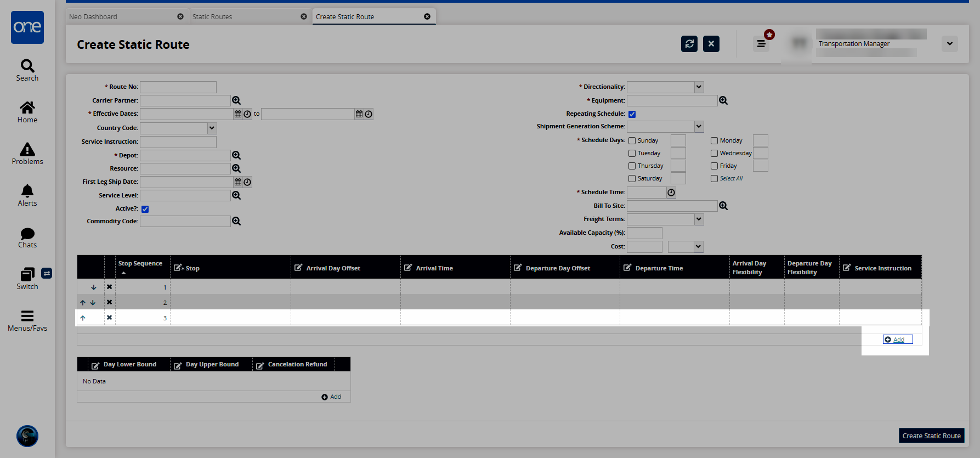This screenshot has width=980, height=458.
Task: Check the Friday schedule day
Action: (714, 166)
